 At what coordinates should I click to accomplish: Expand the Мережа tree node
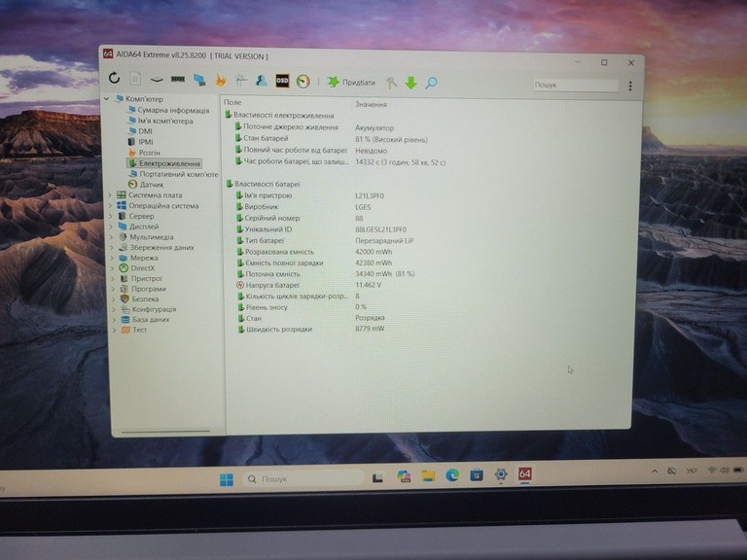click(113, 258)
